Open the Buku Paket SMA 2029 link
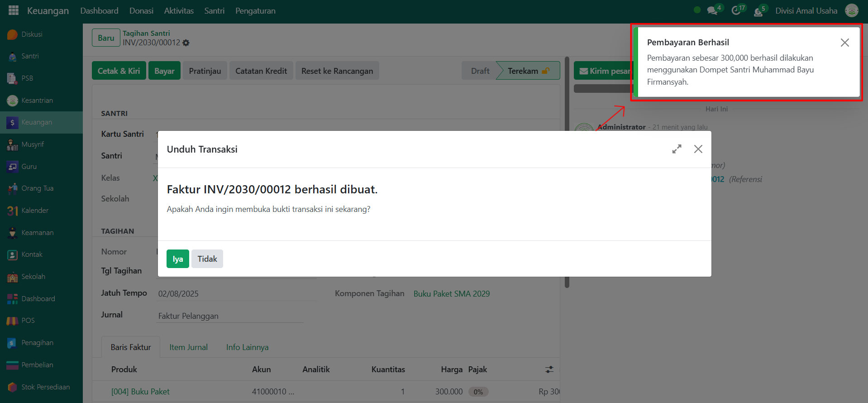Image resolution: width=868 pixels, height=403 pixels. coord(451,294)
